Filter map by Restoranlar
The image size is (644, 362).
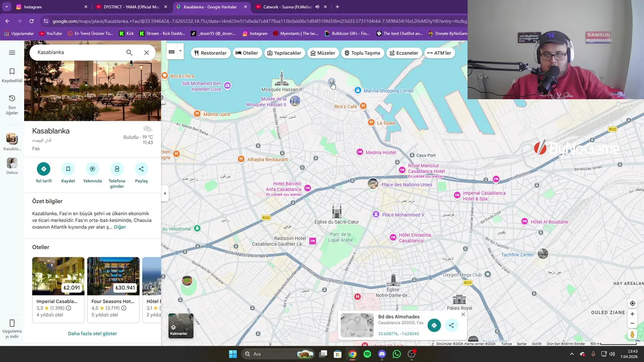210,53
